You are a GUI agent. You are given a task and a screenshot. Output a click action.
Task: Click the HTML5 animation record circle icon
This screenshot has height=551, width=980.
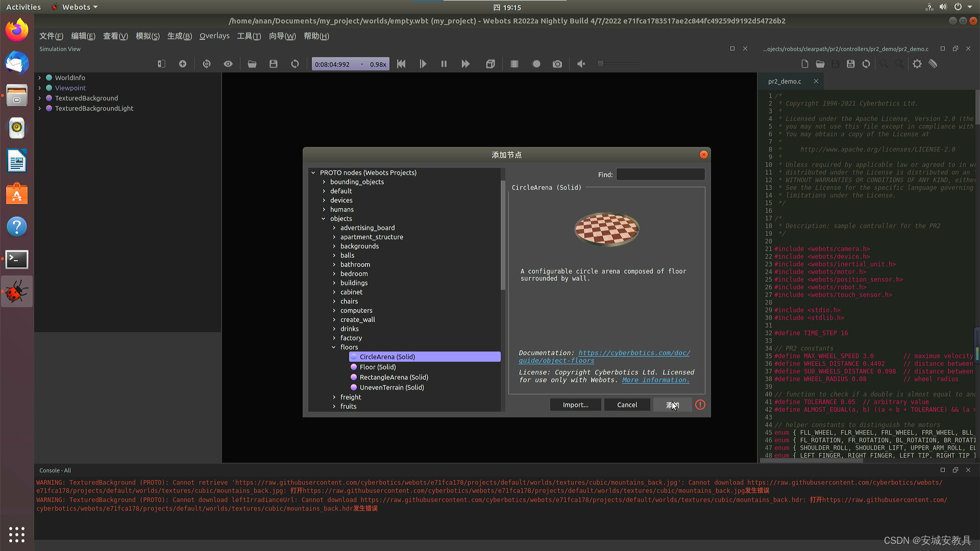click(x=536, y=64)
